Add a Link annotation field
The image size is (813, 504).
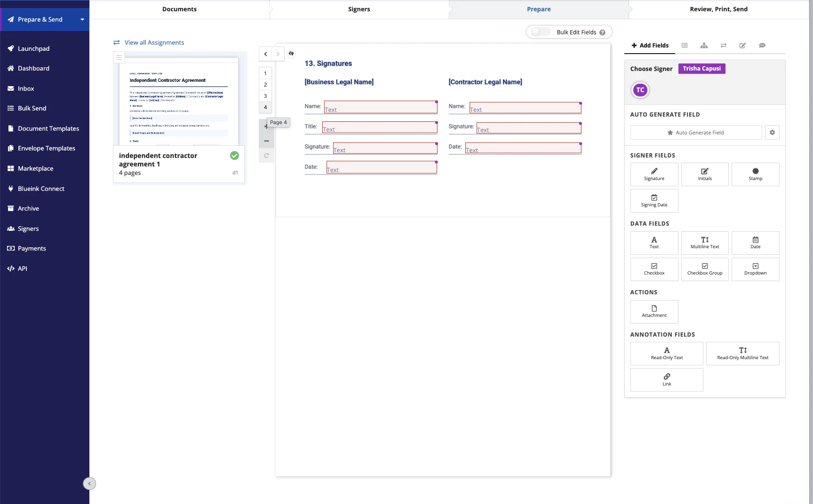click(x=667, y=380)
